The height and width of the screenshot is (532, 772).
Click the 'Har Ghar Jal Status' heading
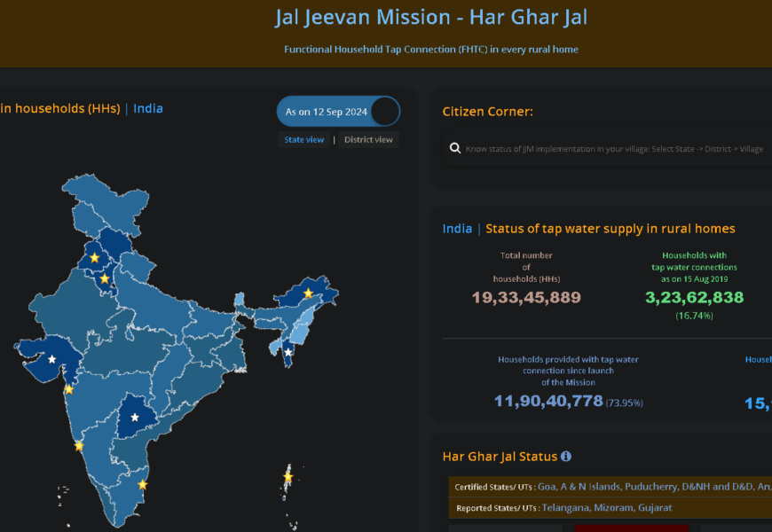500,457
